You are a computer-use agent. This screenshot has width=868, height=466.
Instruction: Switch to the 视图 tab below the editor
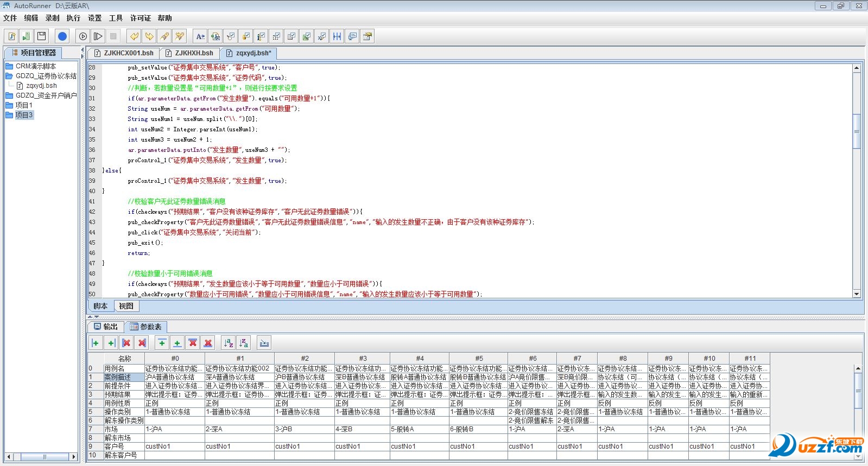[x=126, y=306]
